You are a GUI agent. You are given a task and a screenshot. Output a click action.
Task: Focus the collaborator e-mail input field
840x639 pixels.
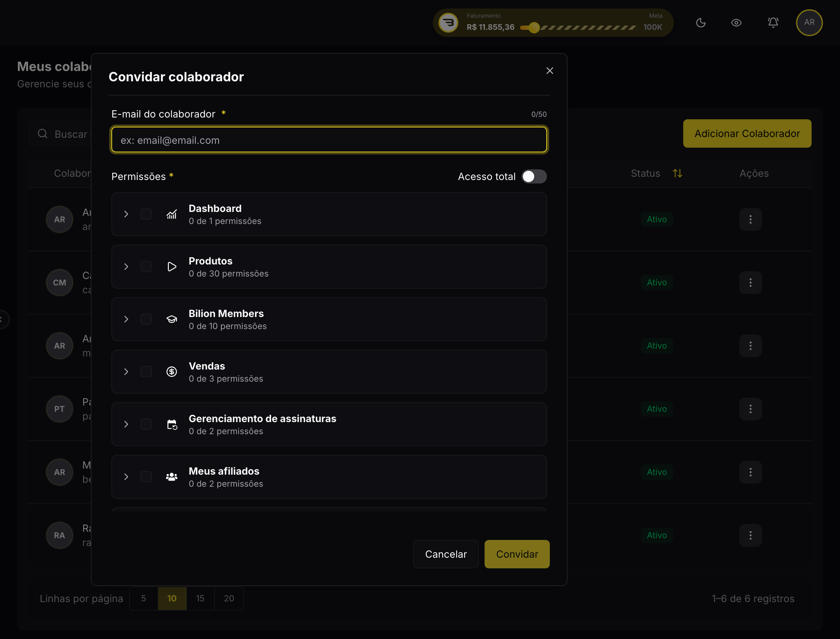[x=329, y=140]
